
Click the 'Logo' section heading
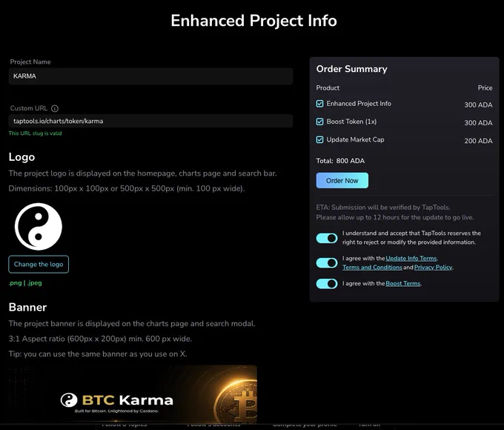pyautogui.click(x=21, y=157)
